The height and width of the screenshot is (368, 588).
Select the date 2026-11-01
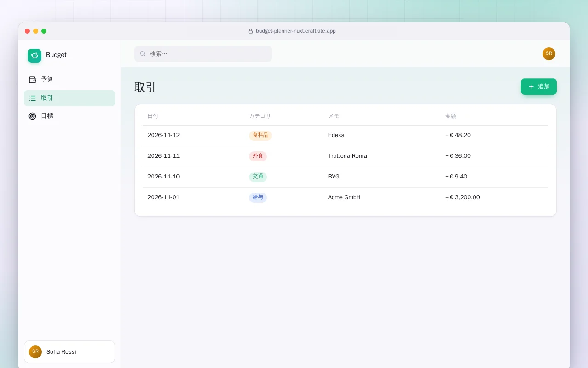[x=164, y=197]
